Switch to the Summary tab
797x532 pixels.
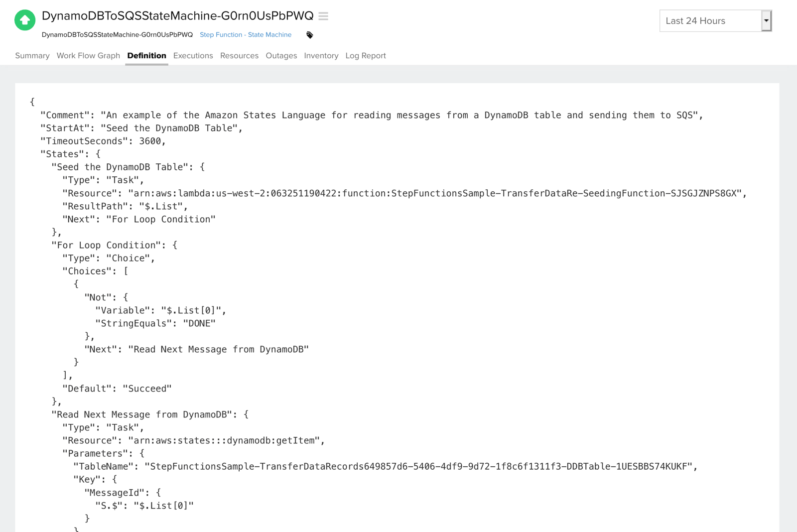32,55
